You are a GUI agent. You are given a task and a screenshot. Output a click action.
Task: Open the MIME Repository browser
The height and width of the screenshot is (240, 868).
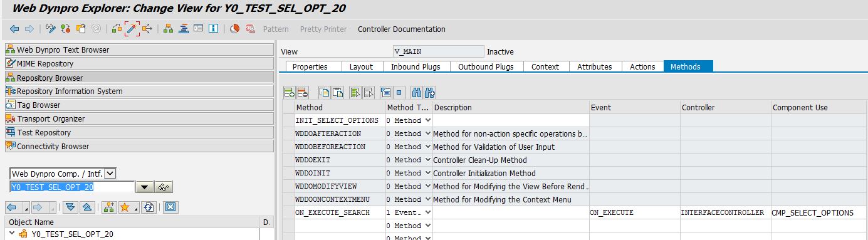(139, 63)
